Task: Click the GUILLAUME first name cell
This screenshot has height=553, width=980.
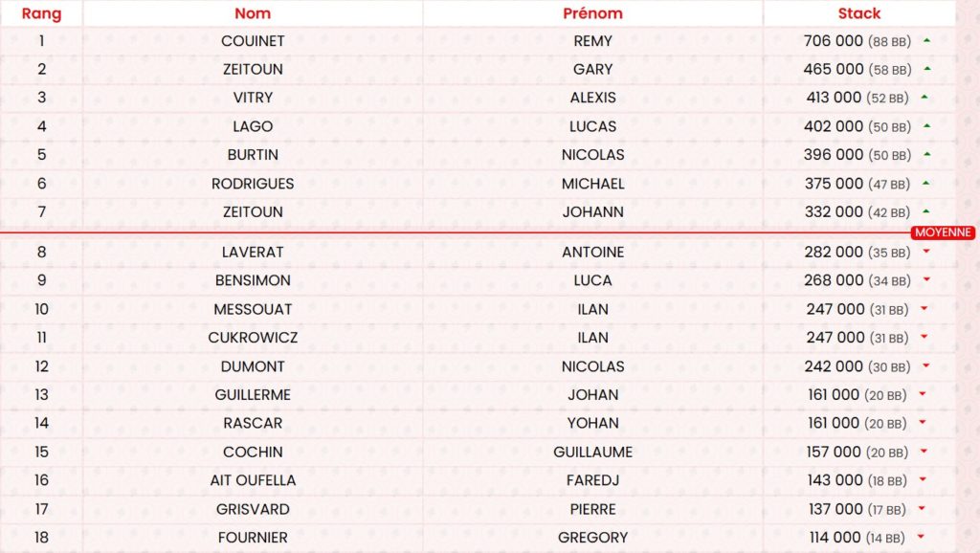Action: click(x=592, y=452)
